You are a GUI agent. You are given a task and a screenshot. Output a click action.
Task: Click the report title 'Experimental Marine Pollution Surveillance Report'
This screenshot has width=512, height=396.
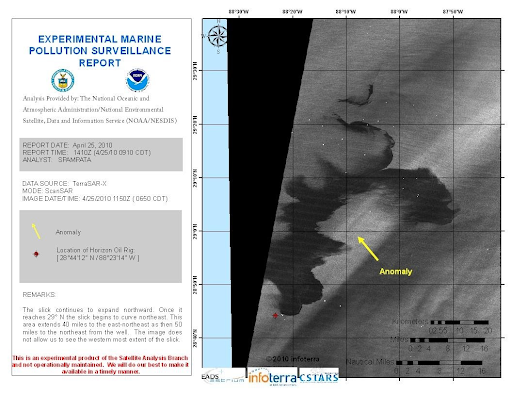coord(100,51)
